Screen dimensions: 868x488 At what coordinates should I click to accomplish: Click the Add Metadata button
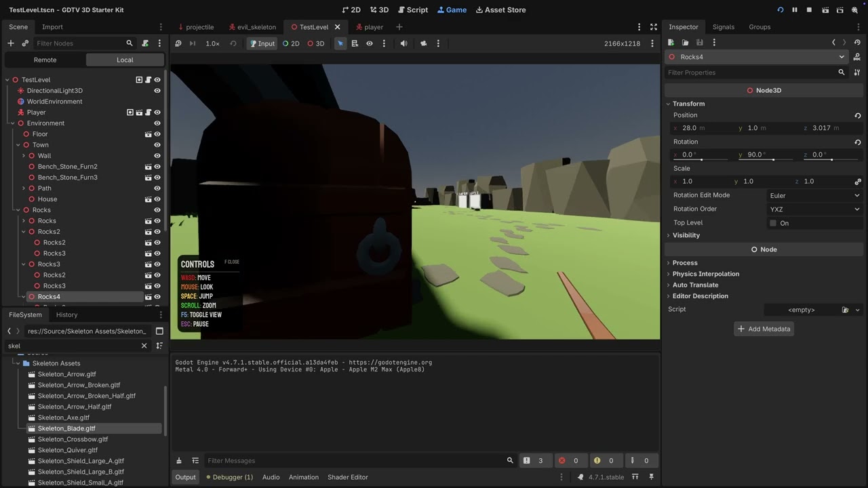[x=763, y=329]
